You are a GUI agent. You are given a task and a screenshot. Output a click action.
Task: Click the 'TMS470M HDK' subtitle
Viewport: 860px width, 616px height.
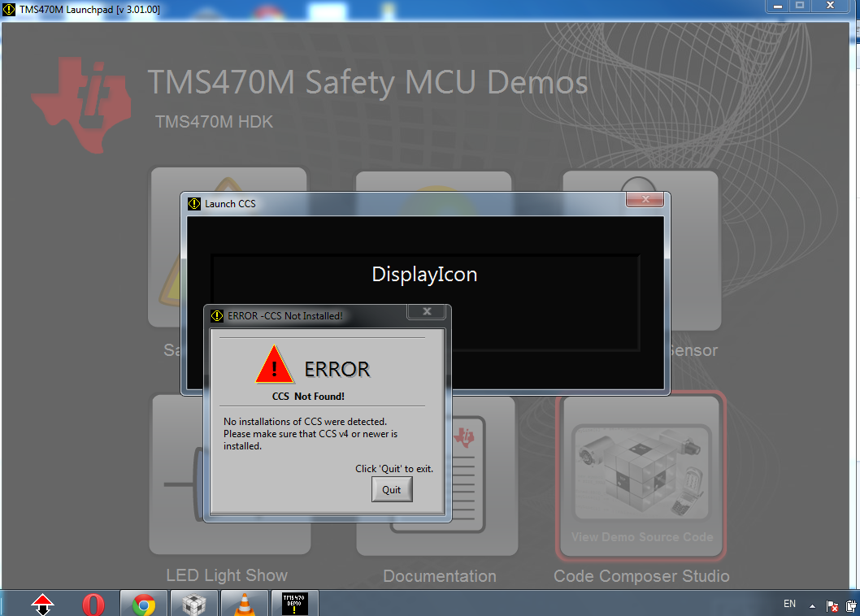214,122
